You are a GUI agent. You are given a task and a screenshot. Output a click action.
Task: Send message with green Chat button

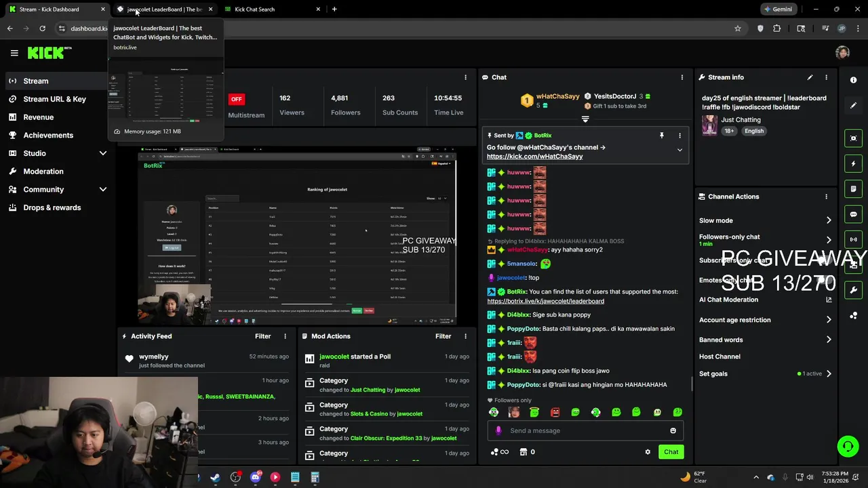[671, 452]
